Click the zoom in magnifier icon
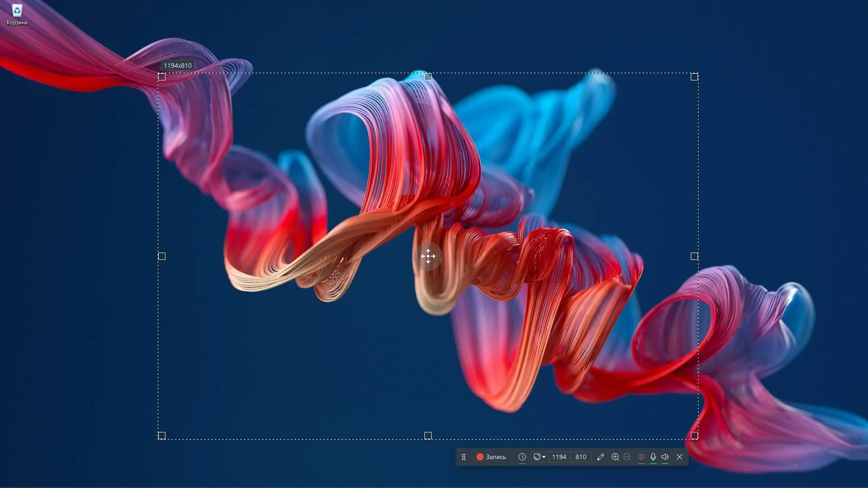 [x=615, y=457]
